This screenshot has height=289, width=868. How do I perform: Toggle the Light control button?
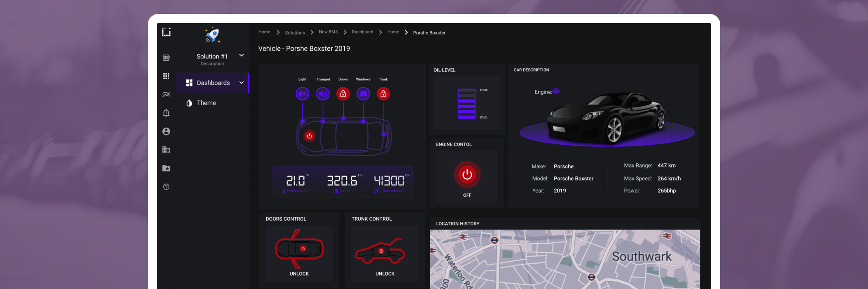point(302,94)
